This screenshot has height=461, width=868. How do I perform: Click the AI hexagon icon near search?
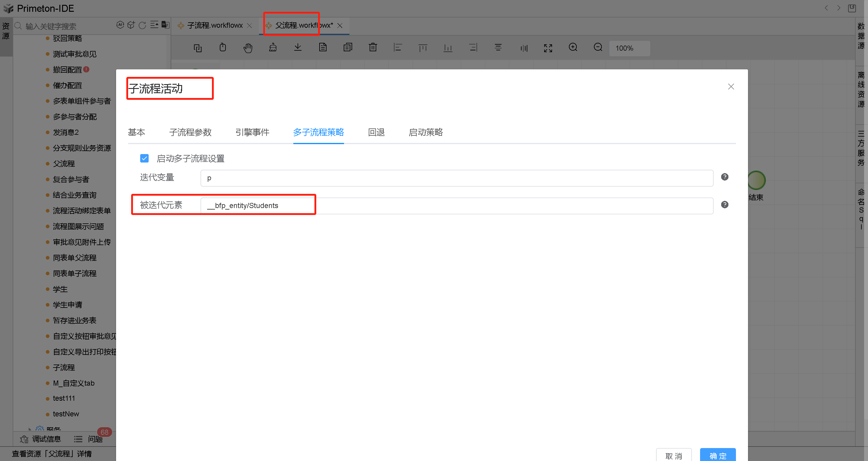coord(120,25)
